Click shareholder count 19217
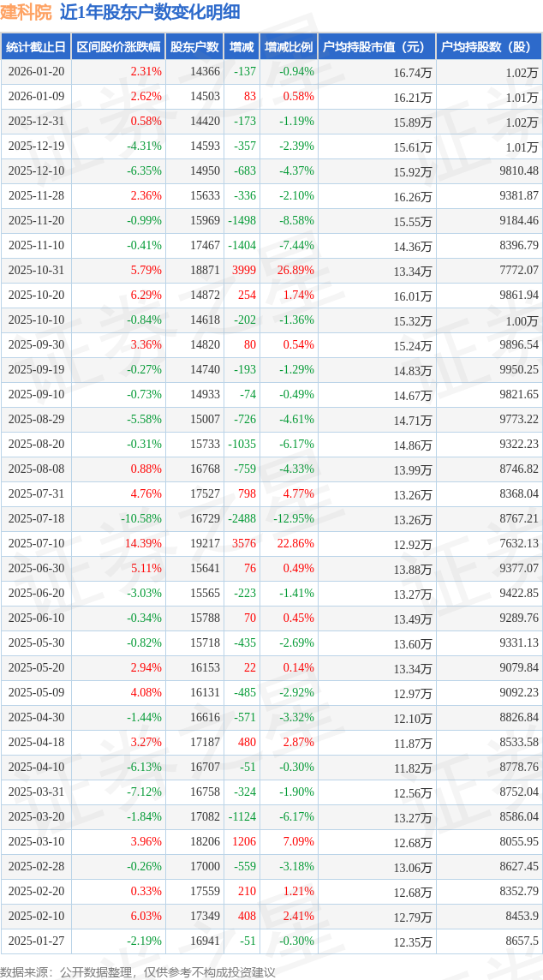This screenshot has width=543, height=980. click(205, 544)
